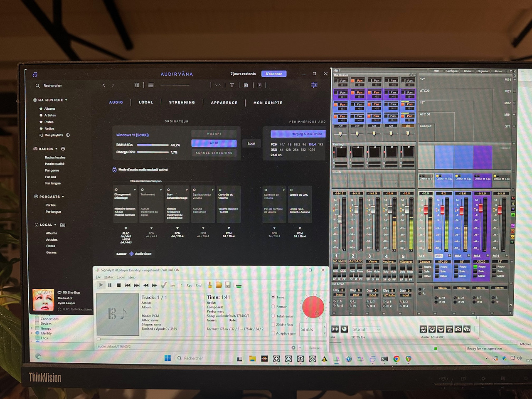Click the HQPlayer checkmark icon
The height and width of the screenshot is (399, 532).
(x=164, y=285)
